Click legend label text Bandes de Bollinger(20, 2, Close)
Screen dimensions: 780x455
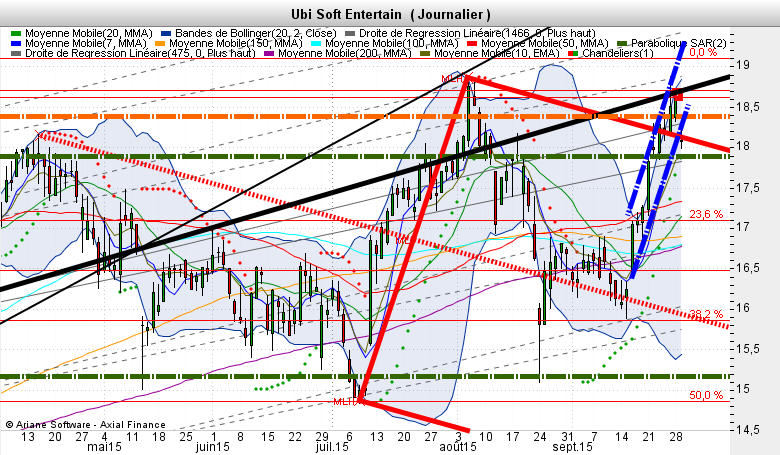pos(256,33)
